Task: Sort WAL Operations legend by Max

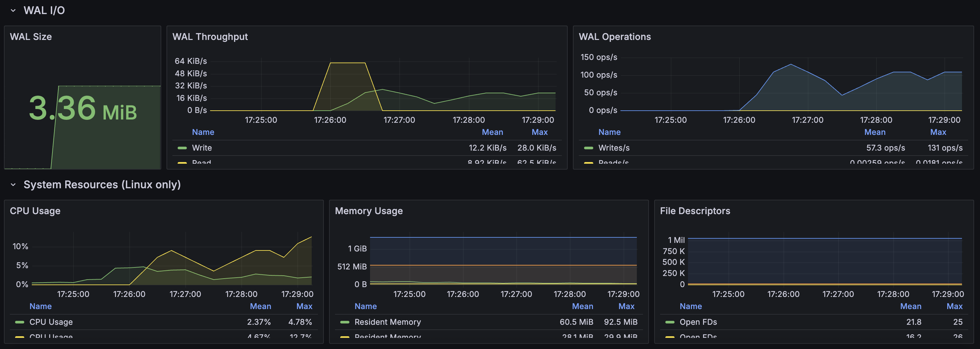Action: coord(938,132)
